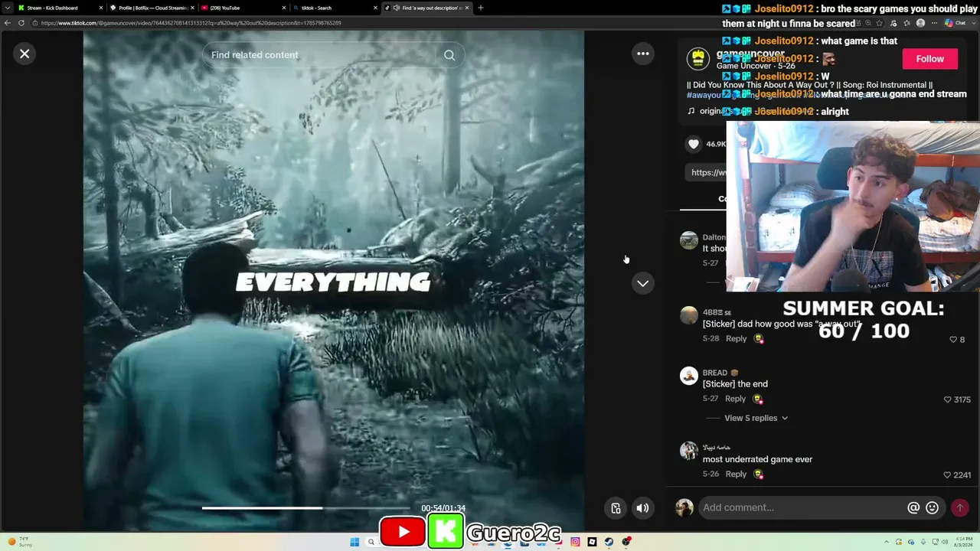Open the tab list dropdown at top-left
Screen dimensions: 980x551
[x=8, y=8]
